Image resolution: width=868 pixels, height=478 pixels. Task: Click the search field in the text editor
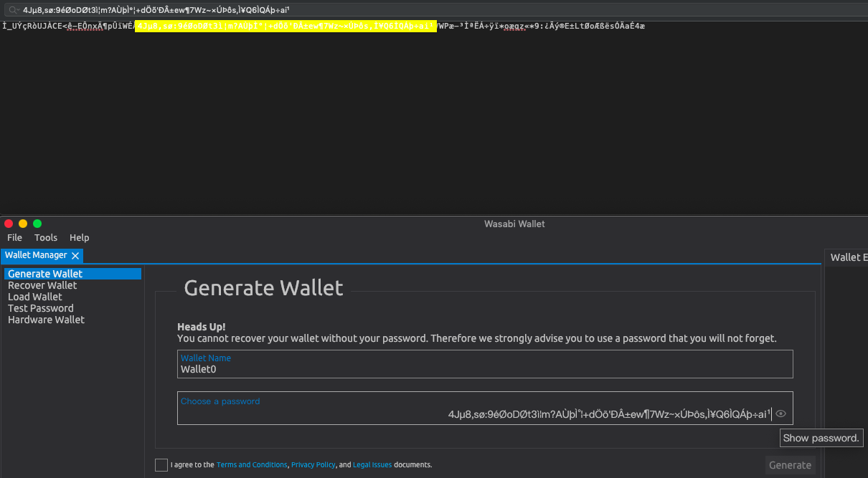point(438,10)
